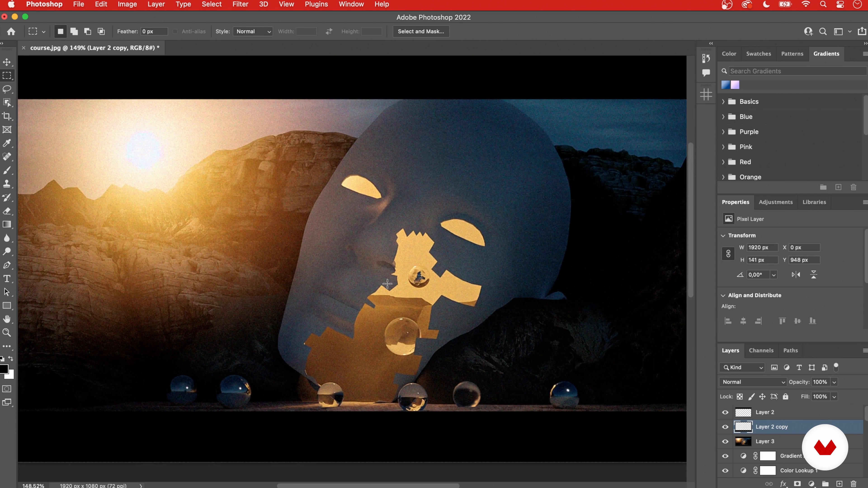Image resolution: width=868 pixels, height=488 pixels.
Task: Hide Gradient adjustment layer eye
Action: click(x=725, y=456)
